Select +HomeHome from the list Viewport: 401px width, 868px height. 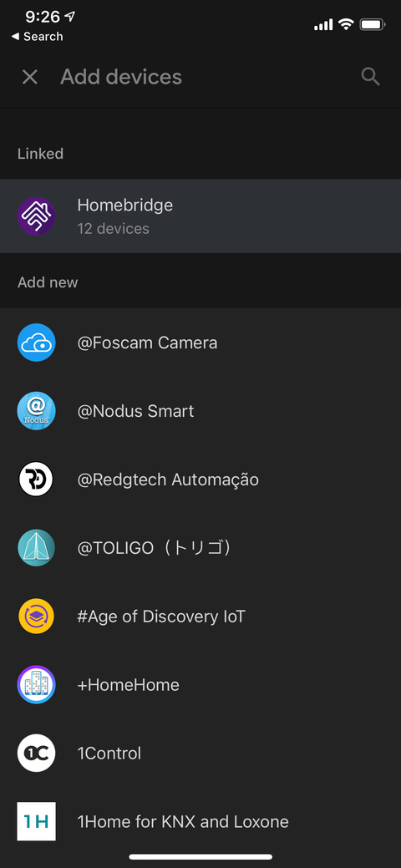click(x=200, y=685)
